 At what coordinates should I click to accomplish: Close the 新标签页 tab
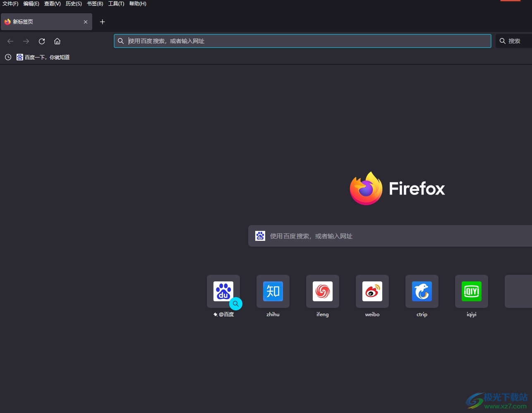pos(86,22)
